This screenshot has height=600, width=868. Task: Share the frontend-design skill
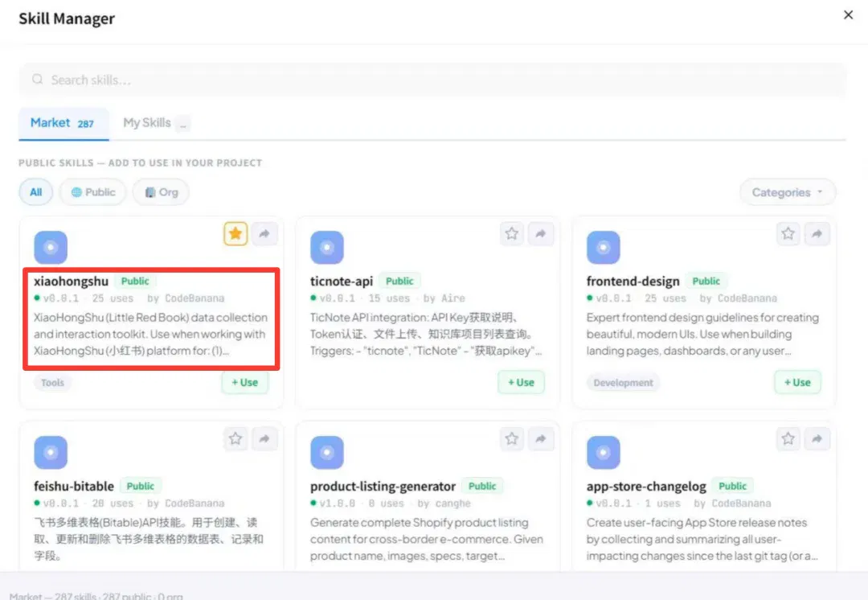tap(817, 233)
